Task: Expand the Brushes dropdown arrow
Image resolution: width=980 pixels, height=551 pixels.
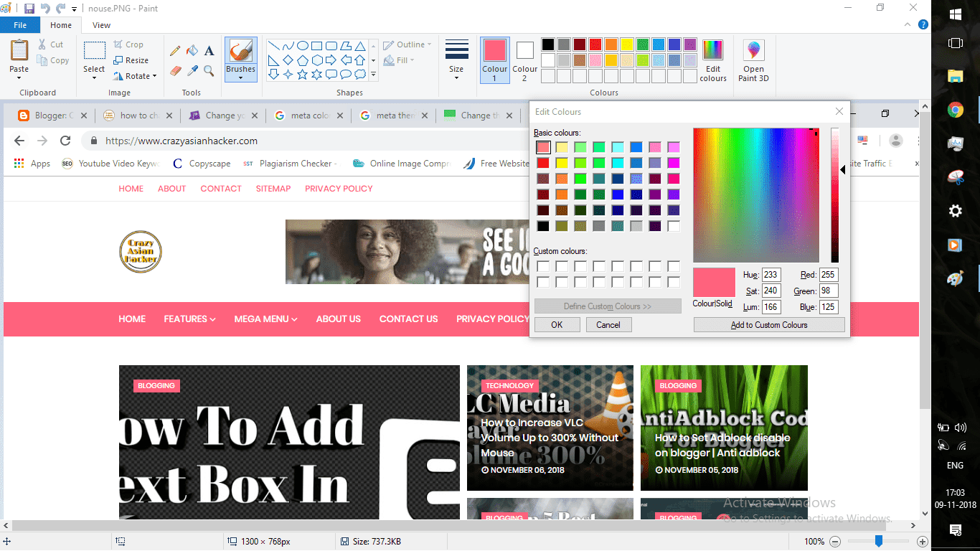Action: coord(240,77)
